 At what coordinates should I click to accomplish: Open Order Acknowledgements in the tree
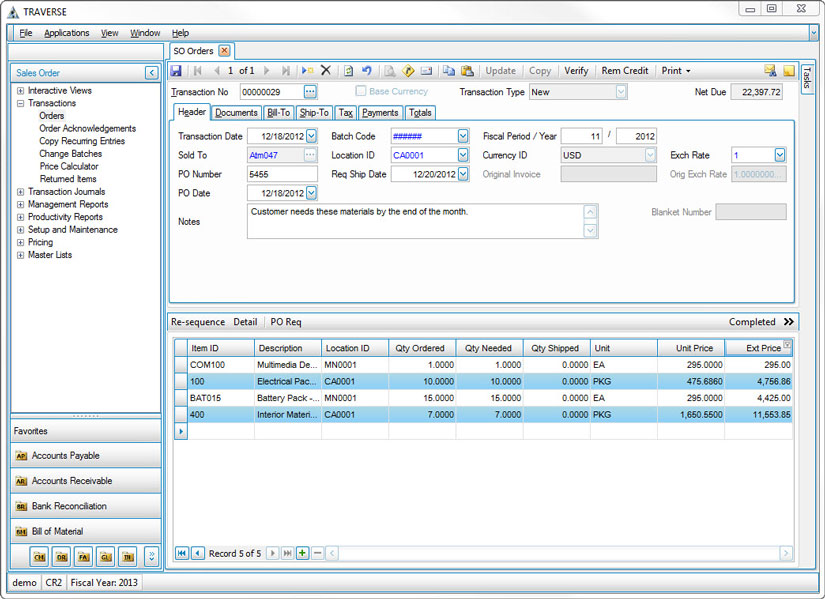tap(87, 128)
